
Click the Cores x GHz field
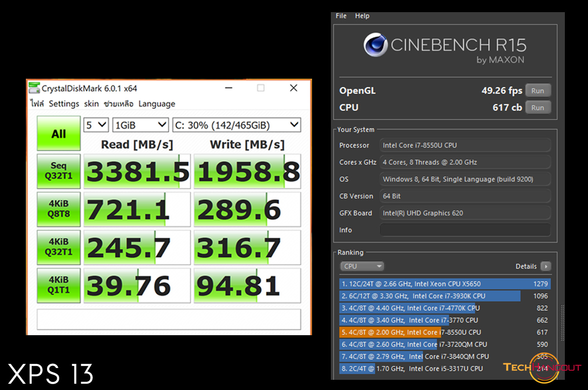tap(465, 162)
